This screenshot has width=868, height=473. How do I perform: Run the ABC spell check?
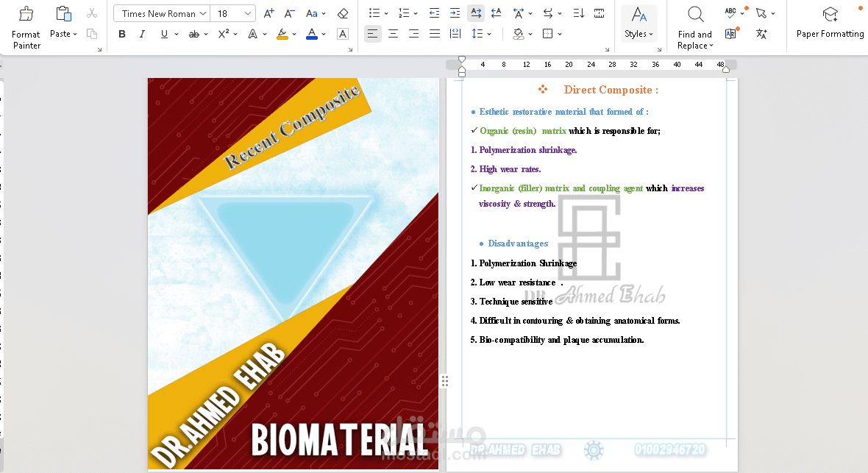tap(730, 13)
